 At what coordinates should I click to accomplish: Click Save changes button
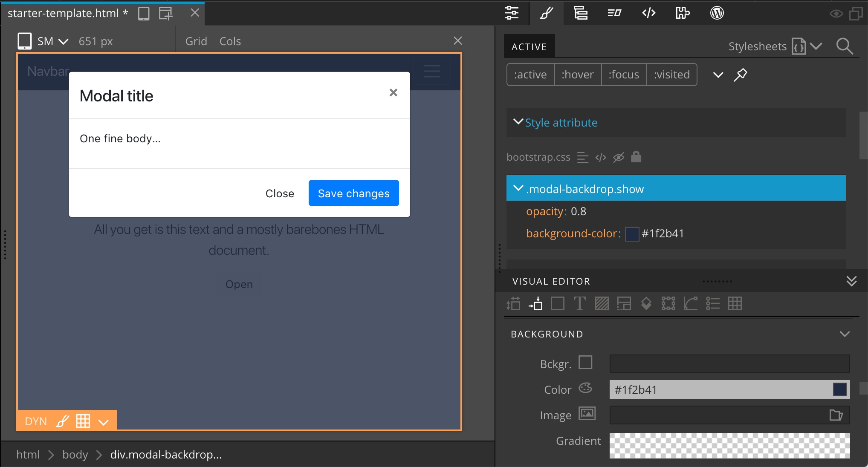pyautogui.click(x=354, y=193)
